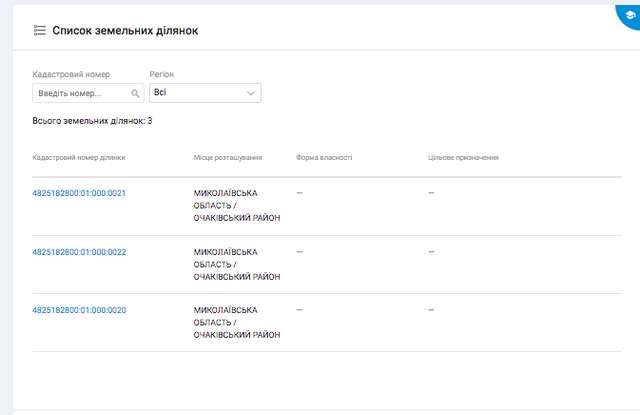The image size is (640, 415).
Task: Open parcel link 4825182800:01:000:0022
Action: point(79,251)
